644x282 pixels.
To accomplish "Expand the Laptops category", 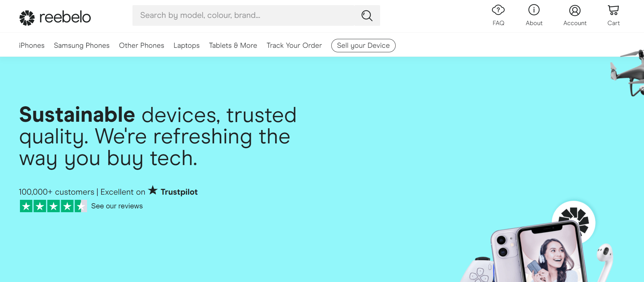I will pyautogui.click(x=186, y=45).
